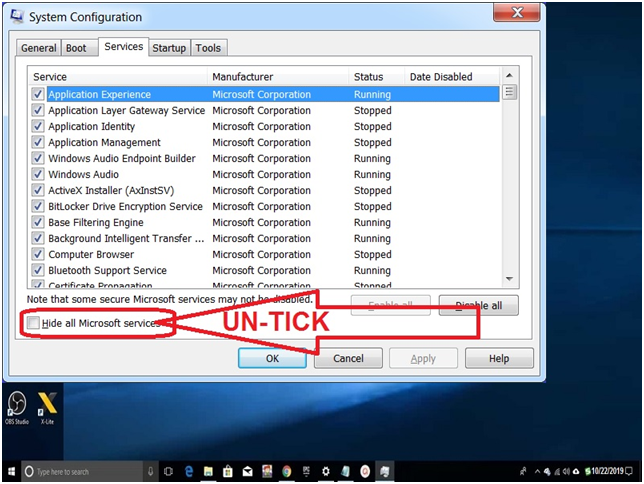This screenshot has width=644, height=484.
Task: Open File Explorer from the taskbar
Action: [x=208, y=471]
